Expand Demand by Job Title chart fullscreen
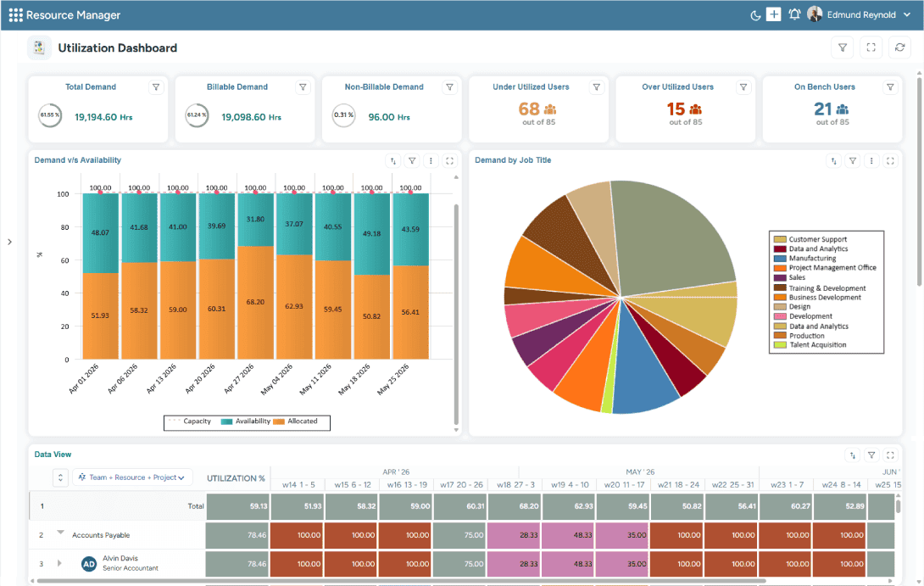Image resolution: width=924 pixels, height=586 pixels. coord(890,161)
